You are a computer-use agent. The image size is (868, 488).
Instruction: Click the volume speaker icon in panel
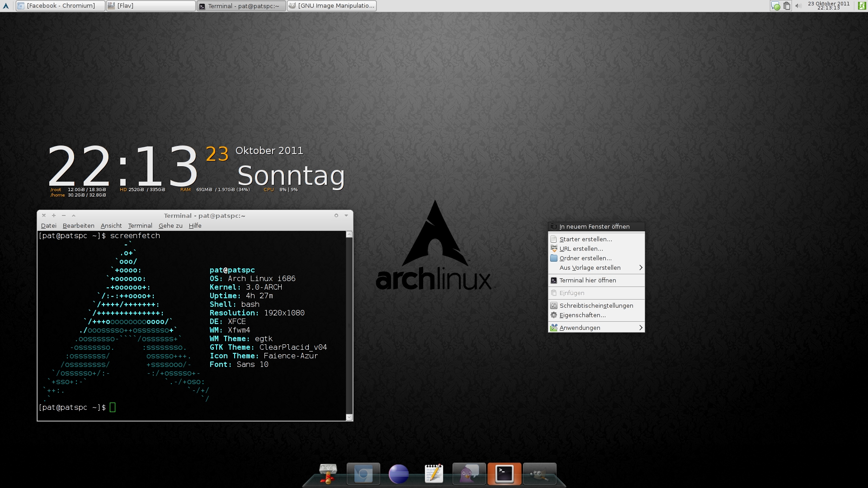click(798, 6)
